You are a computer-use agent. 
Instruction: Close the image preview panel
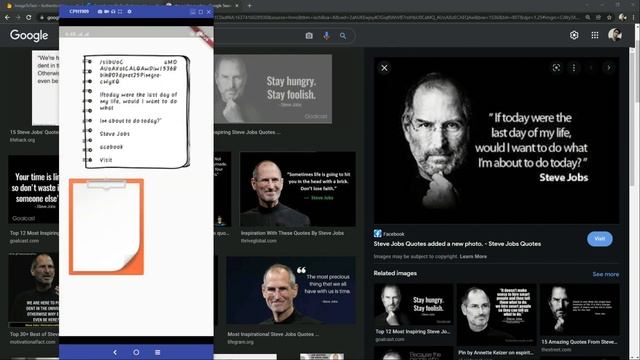pyautogui.click(x=384, y=68)
